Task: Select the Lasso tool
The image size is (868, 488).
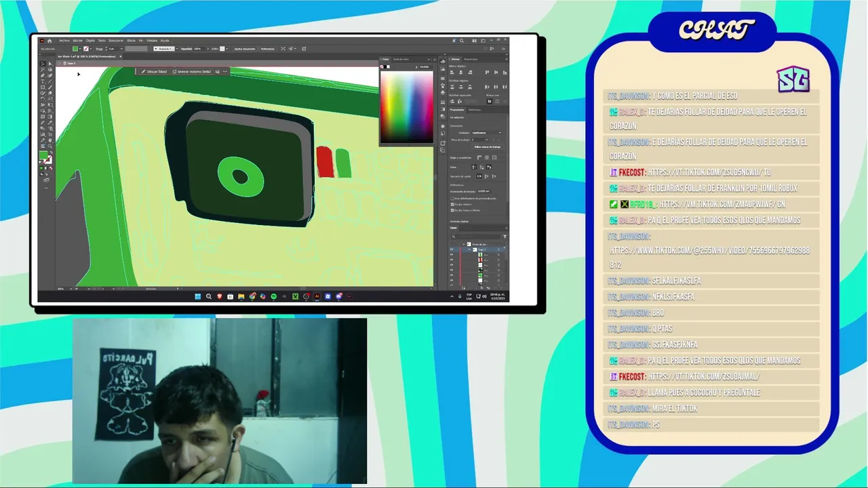Action: (x=50, y=70)
